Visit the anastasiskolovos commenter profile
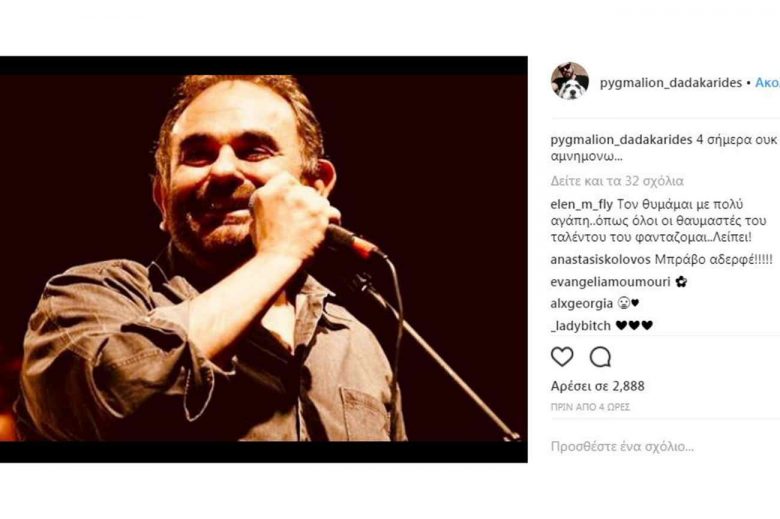 coord(600,259)
